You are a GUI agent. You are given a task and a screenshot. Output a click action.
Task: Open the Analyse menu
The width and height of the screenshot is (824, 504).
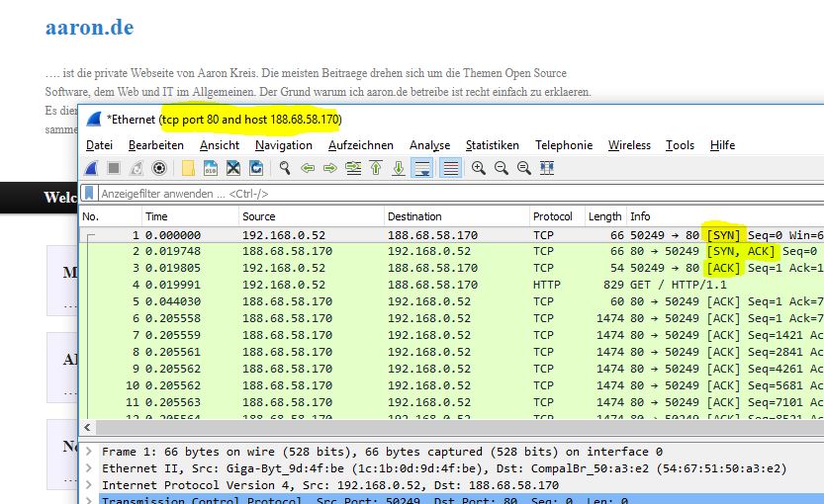tap(429, 145)
